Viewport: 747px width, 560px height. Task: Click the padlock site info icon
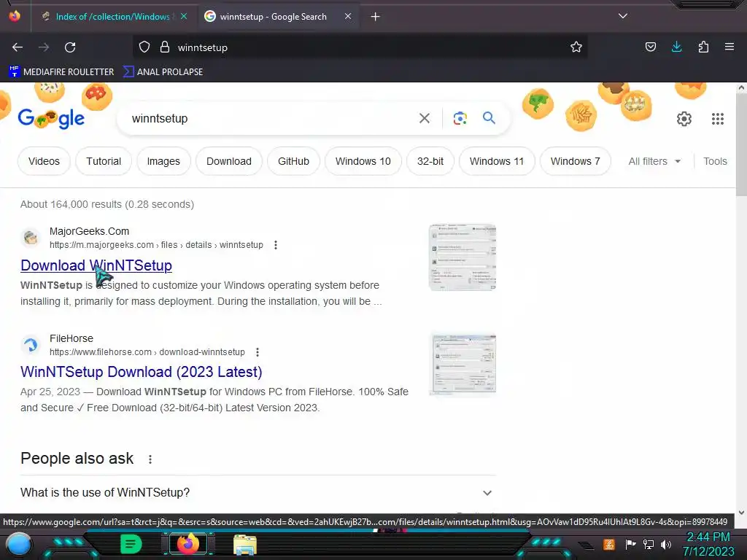point(165,47)
